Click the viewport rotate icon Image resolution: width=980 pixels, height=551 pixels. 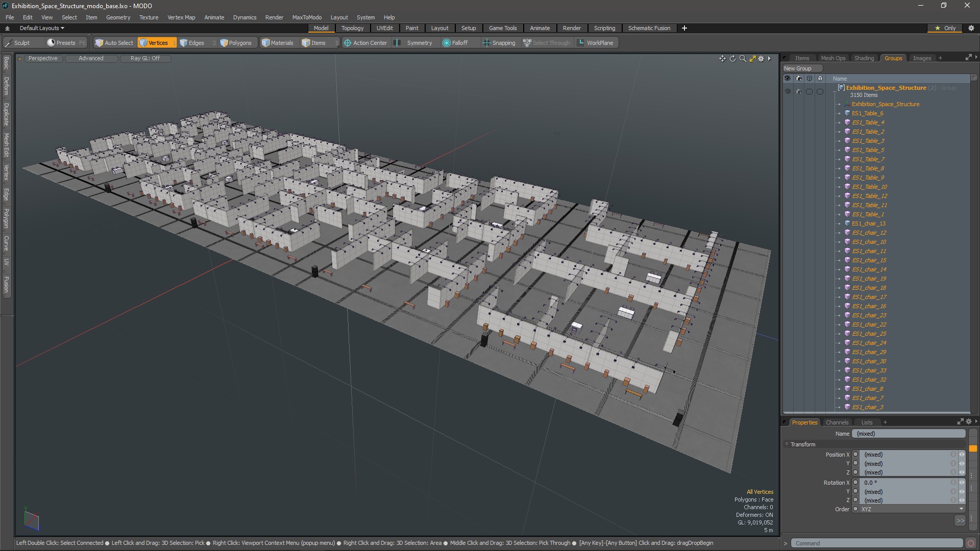[x=732, y=59]
